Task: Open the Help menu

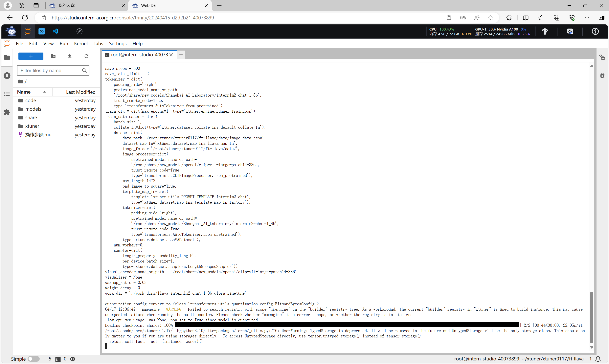Action: pos(137,43)
